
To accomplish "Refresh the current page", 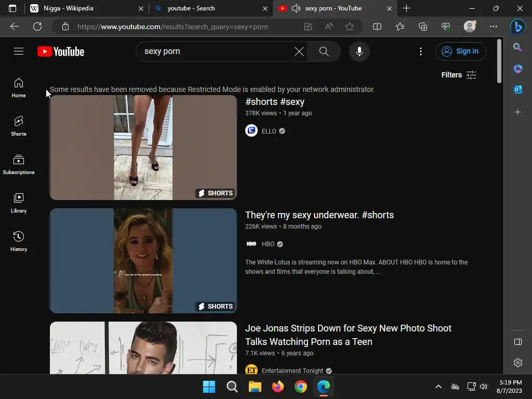I will 37,26.
